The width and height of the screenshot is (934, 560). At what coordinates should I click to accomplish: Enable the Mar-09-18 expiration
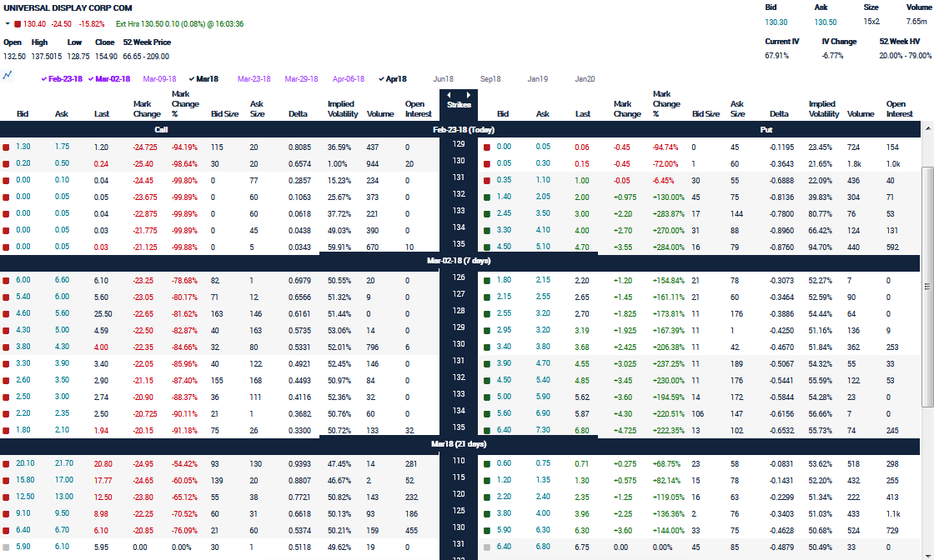pos(159,79)
